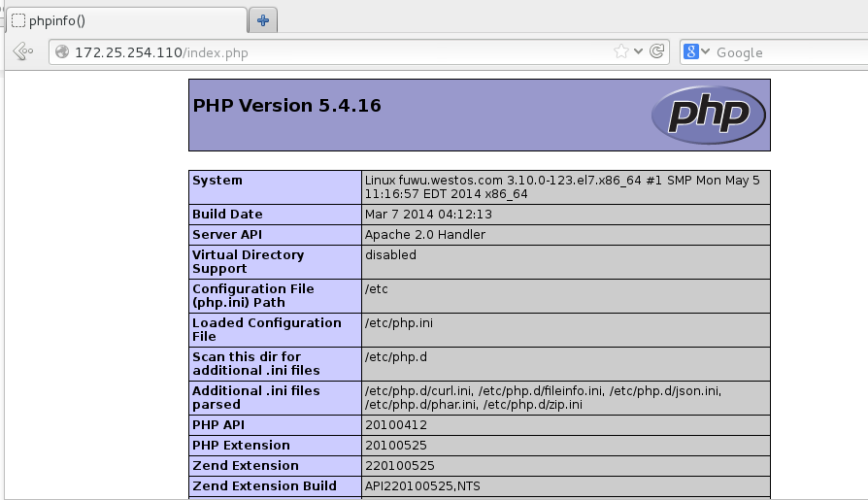This screenshot has height=500, width=868.
Task: Click the Zend Extension label
Action: coord(246,466)
